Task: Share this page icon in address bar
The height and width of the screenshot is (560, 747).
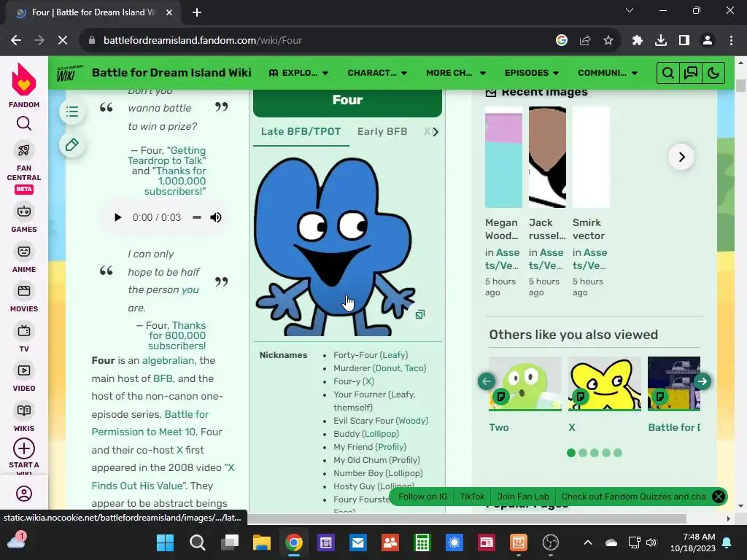Action: [x=585, y=40]
